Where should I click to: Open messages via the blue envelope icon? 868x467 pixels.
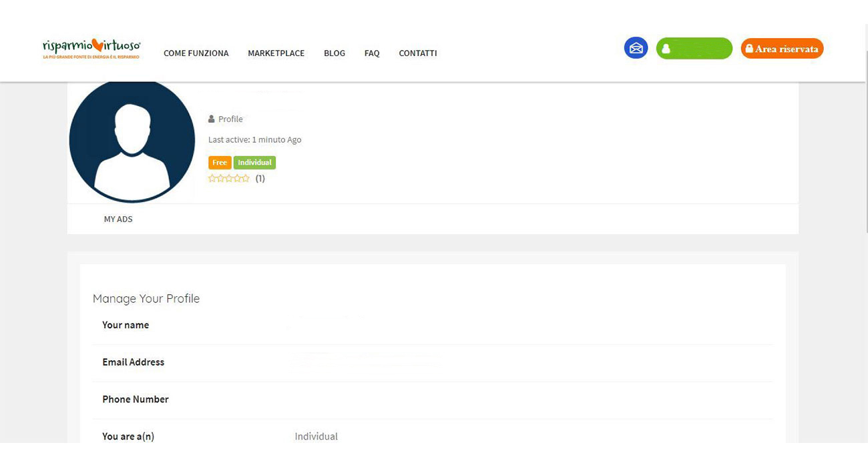pos(636,48)
